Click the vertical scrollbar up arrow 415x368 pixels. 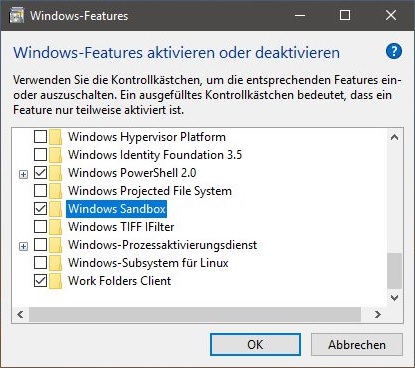pyautogui.click(x=394, y=137)
